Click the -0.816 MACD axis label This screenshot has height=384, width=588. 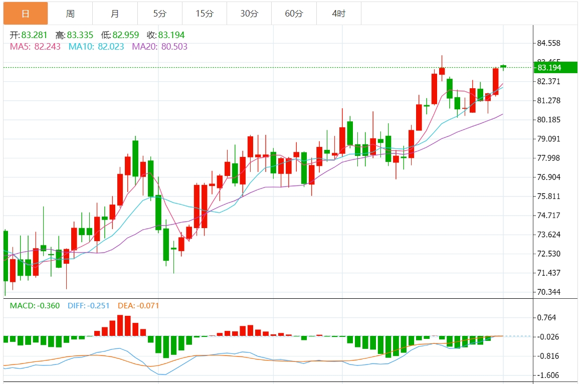tap(547, 356)
